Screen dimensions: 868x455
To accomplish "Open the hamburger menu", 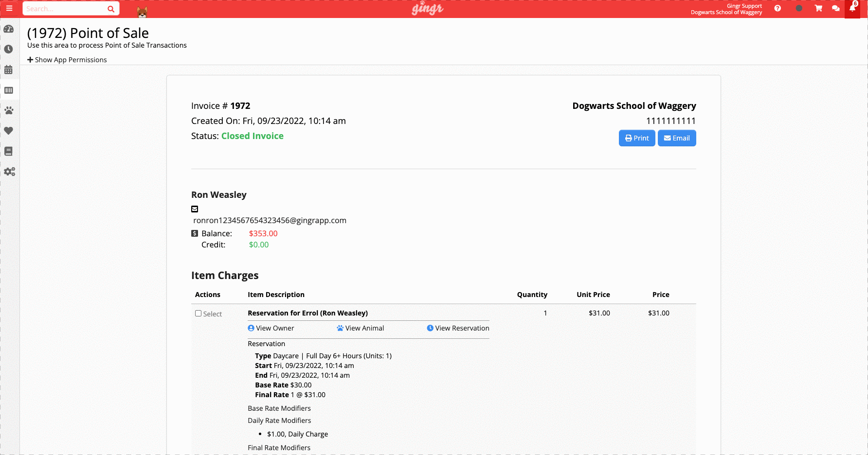I will pyautogui.click(x=9, y=8).
